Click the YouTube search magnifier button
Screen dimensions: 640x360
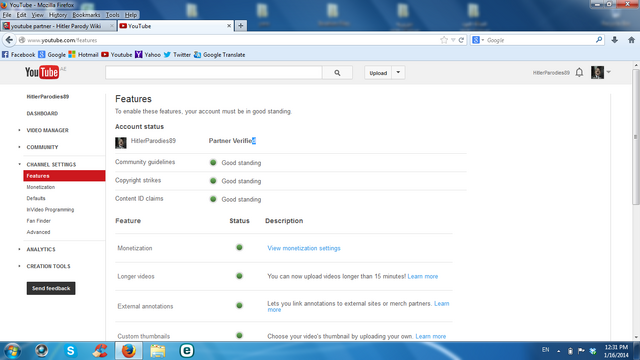337,73
